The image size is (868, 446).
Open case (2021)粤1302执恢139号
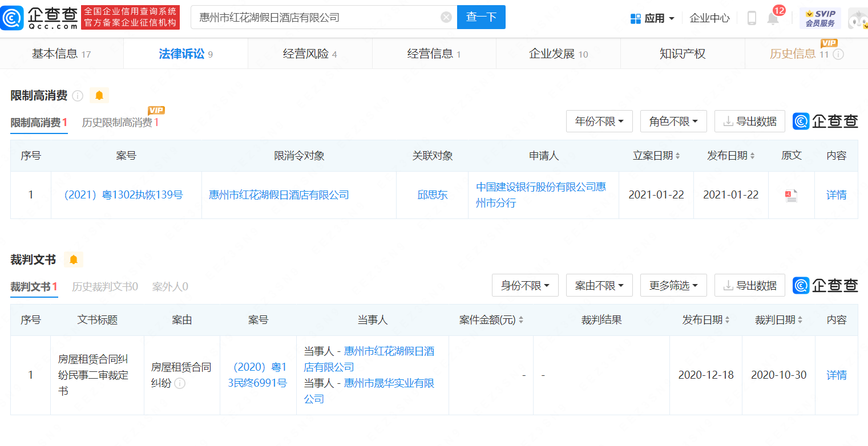coord(123,195)
